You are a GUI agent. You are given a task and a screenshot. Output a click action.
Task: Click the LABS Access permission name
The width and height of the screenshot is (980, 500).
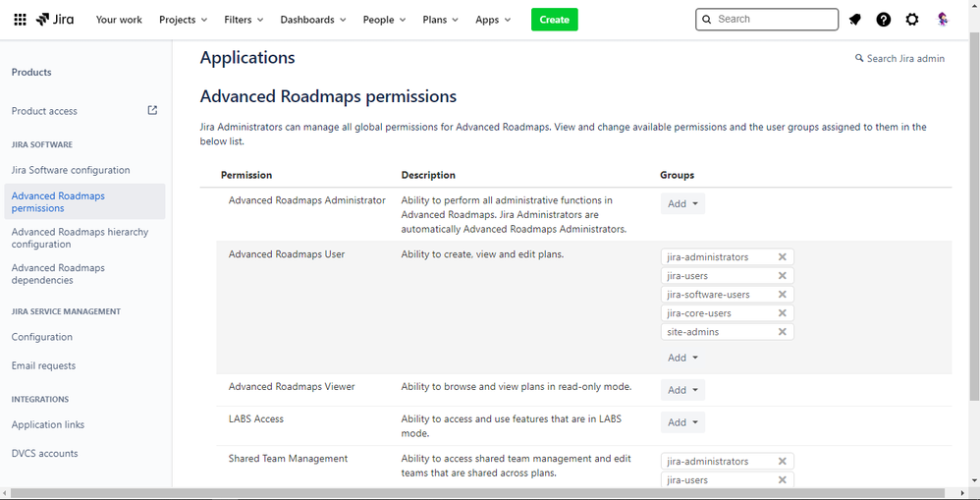[255, 418]
